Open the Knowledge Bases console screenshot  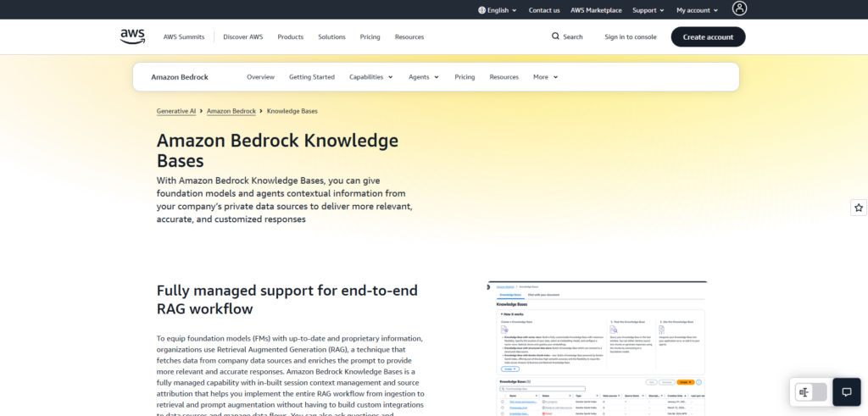596,348
